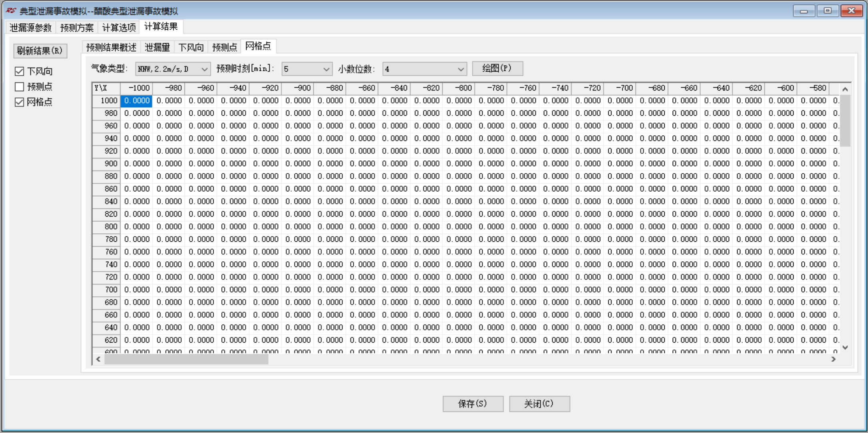Viewport: 868px width, 433px height.
Task: Minimize the simulation window
Action: click(x=804, y=11)
